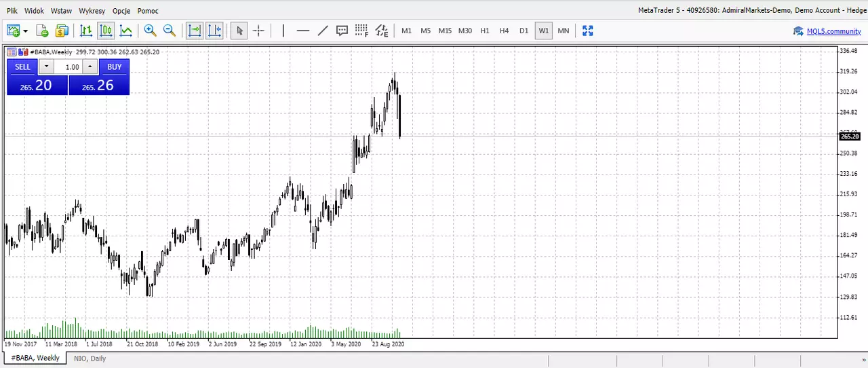Set timeframe to D1
The height and width of the screenshot is (368, 868).
524,31
